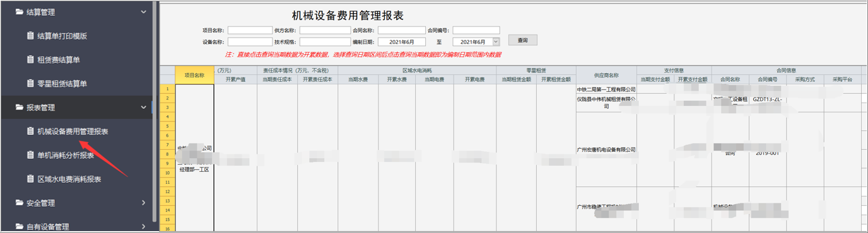
Task: Focus the 技术规格 input field
Action: point(325,42)
